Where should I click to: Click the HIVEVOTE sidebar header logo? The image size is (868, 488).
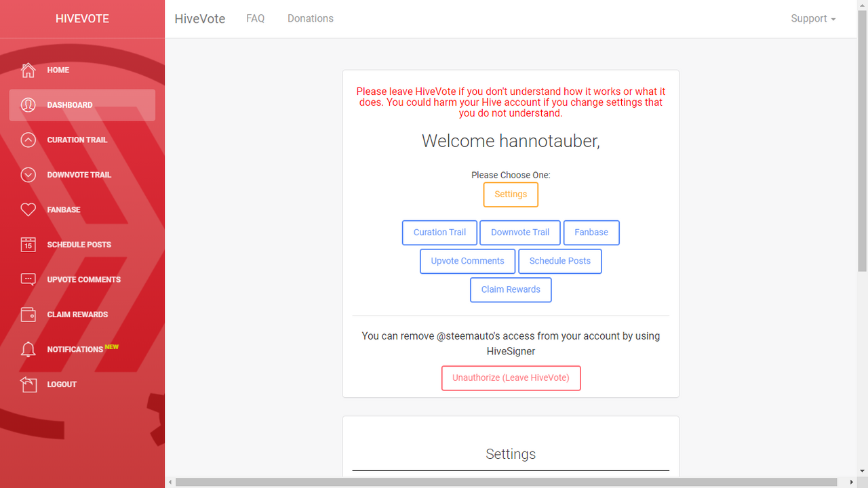tap(82, 19)
